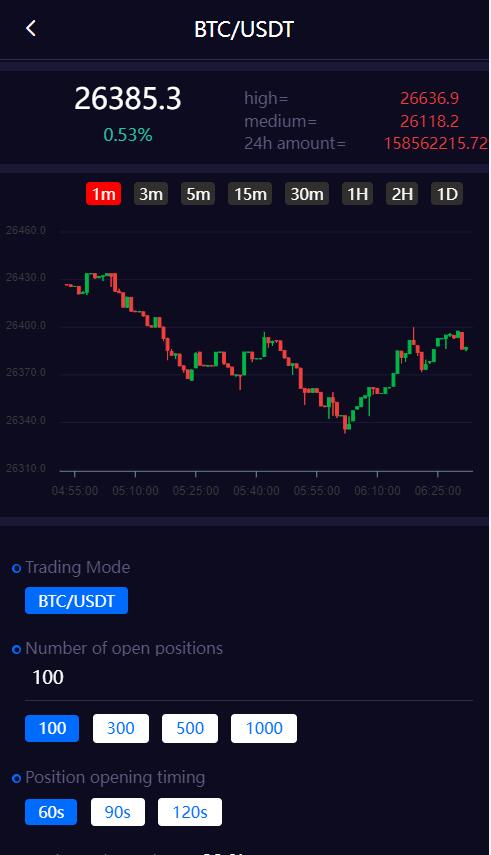Select the 1m chart interval
This screenshot has height=855, width=491.
click(x=103, y=194)
